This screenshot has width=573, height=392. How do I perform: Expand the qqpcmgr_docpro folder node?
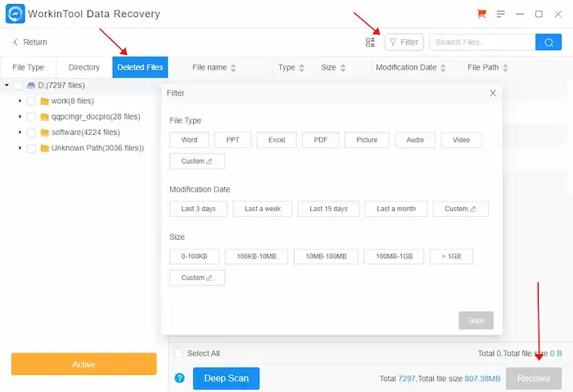[x=20, y=116]
